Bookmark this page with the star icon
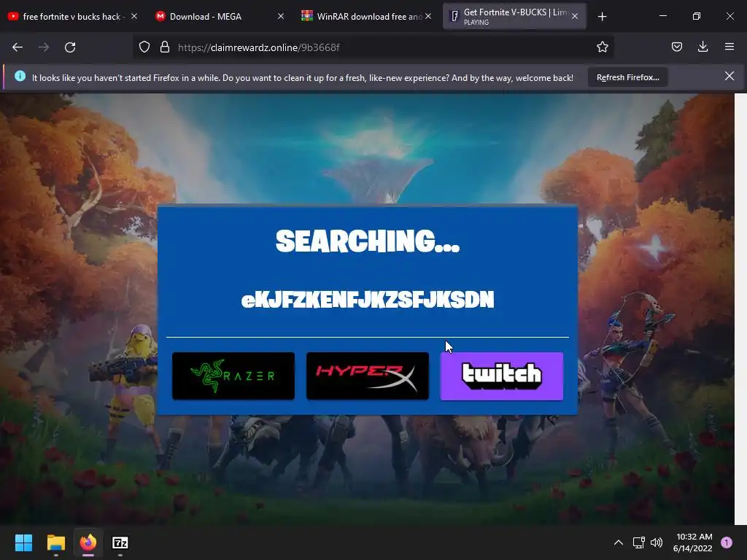This screenshot has height=560, width=747. 602,47
